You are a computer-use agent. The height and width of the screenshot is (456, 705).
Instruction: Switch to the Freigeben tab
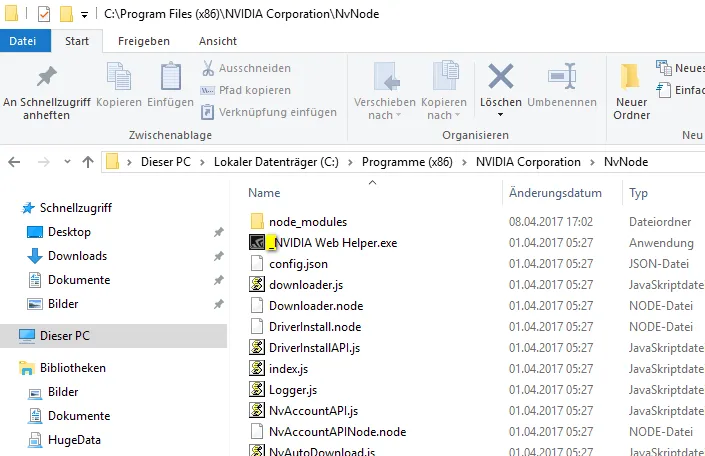pos(144,41)
